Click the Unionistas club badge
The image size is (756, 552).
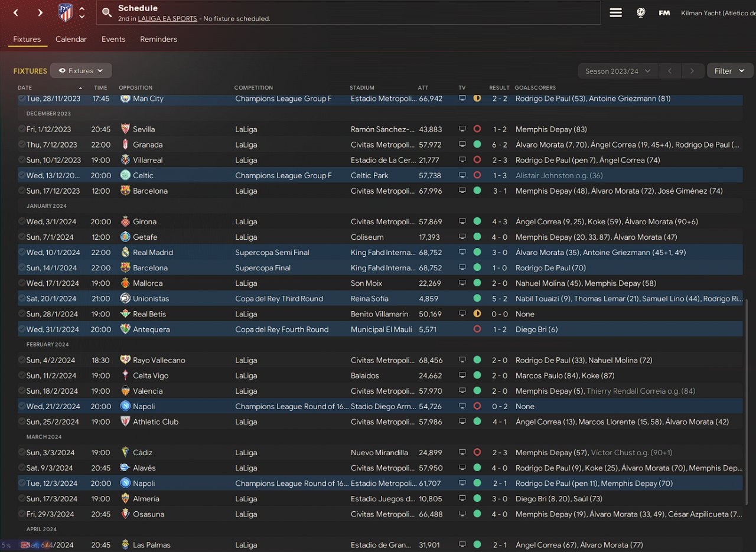click(125, 299)
